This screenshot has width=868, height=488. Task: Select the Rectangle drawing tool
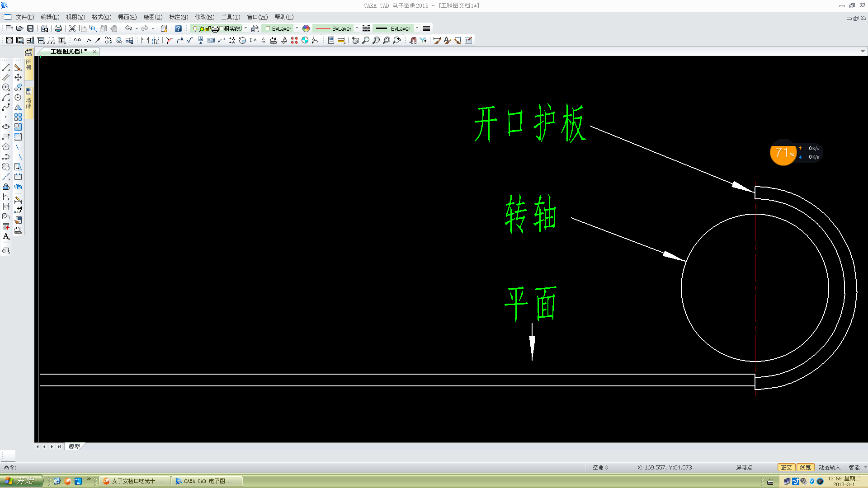coord(6,137)
